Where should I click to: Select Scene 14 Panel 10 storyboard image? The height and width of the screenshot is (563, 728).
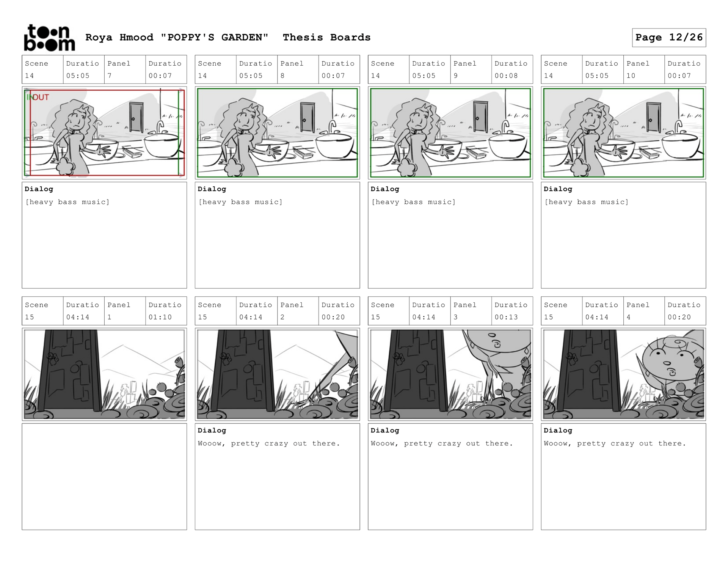(x=623, y=133)
